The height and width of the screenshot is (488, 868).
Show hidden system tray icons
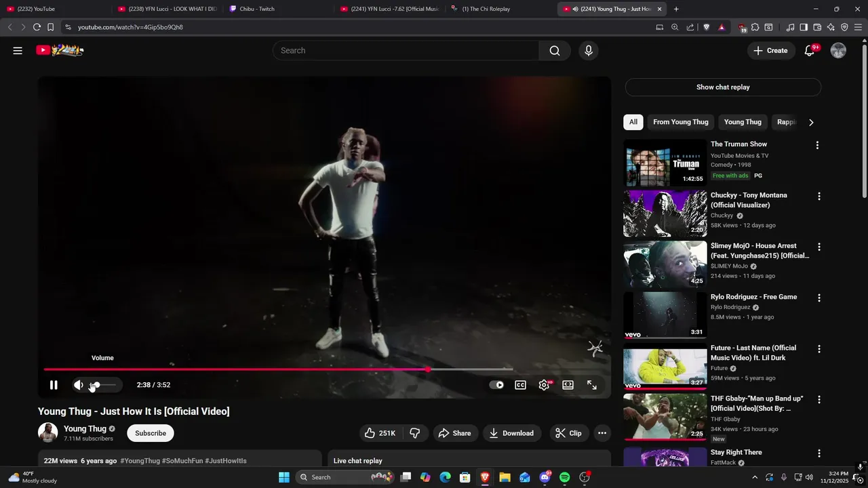tap(755, 477)
